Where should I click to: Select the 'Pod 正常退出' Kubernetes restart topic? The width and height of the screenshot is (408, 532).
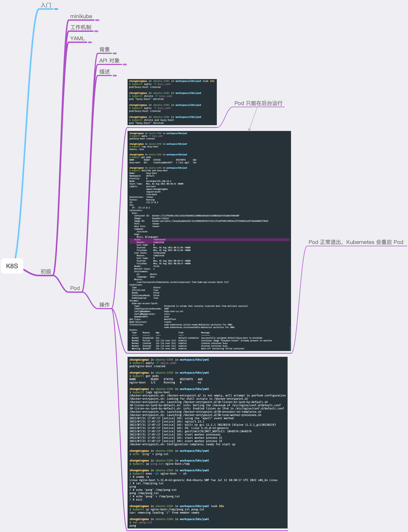pos(356,242)
